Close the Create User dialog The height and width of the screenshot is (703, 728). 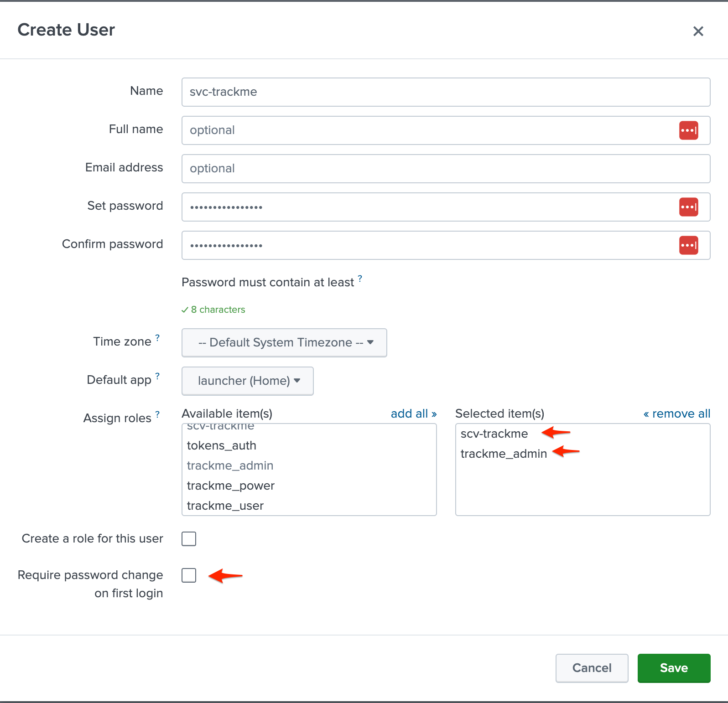[x=698, y=31]
